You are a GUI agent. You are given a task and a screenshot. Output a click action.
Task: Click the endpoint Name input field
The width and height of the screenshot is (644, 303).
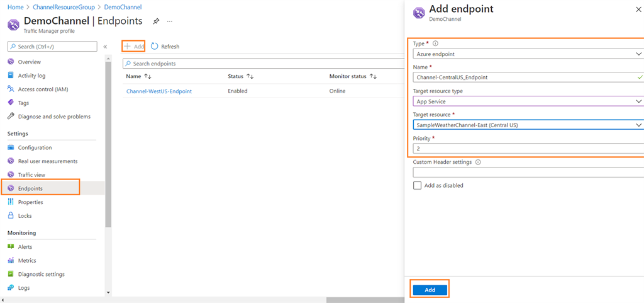(x=528, y=77)
